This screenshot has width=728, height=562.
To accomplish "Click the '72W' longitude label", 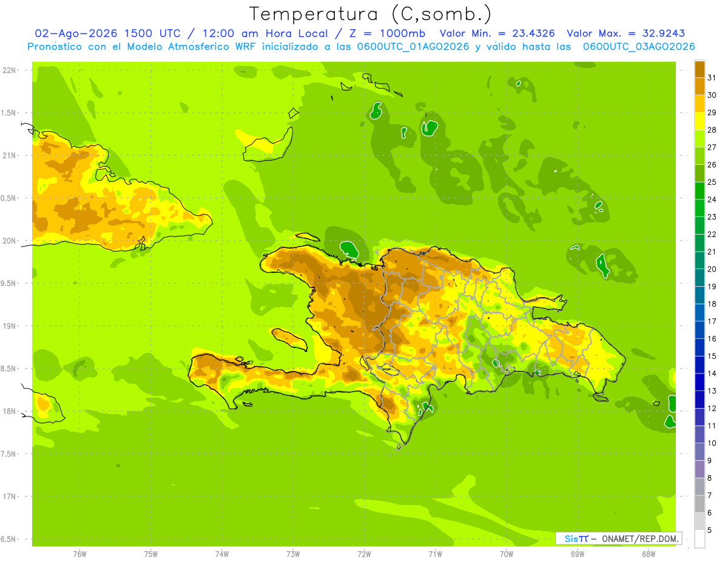I will pyautogui.click(x=364, y=554).
